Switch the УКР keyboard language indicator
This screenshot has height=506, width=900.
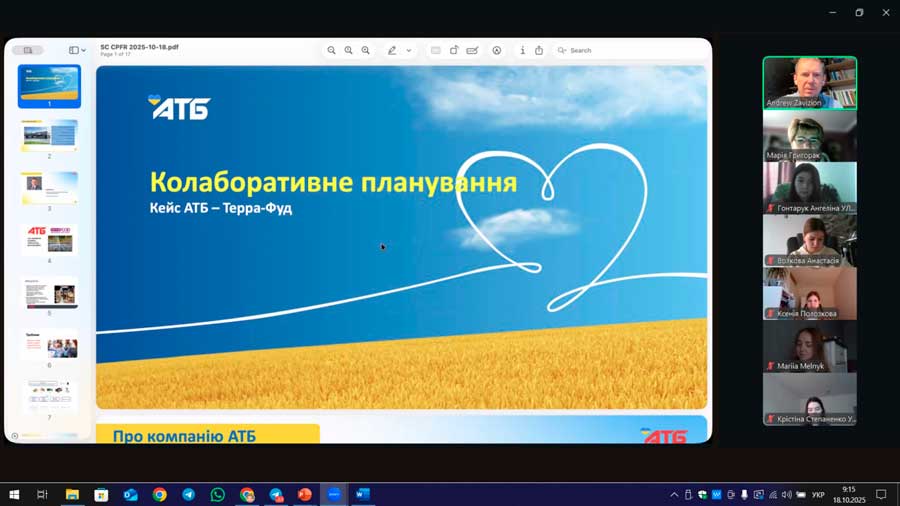pos(818,494)
